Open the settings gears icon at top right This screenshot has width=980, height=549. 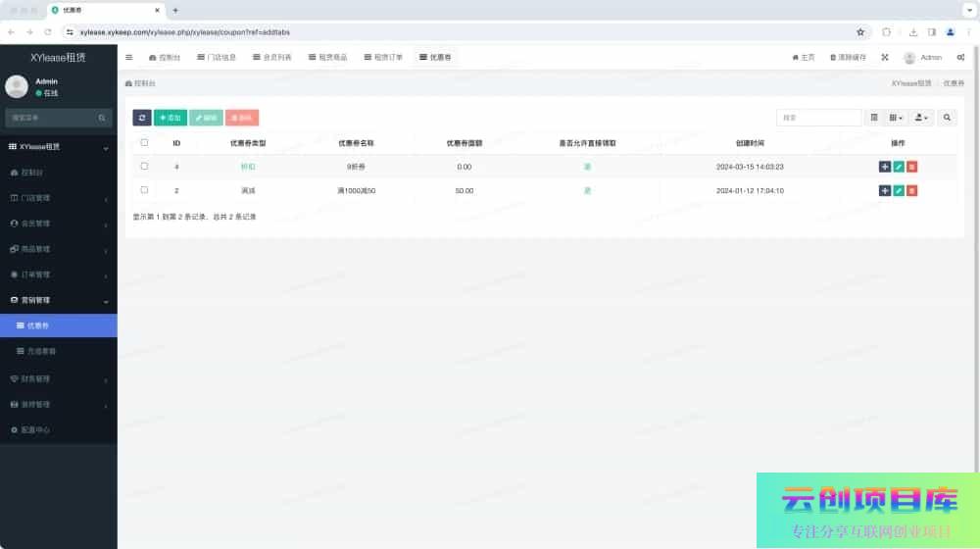coord(960,58)
